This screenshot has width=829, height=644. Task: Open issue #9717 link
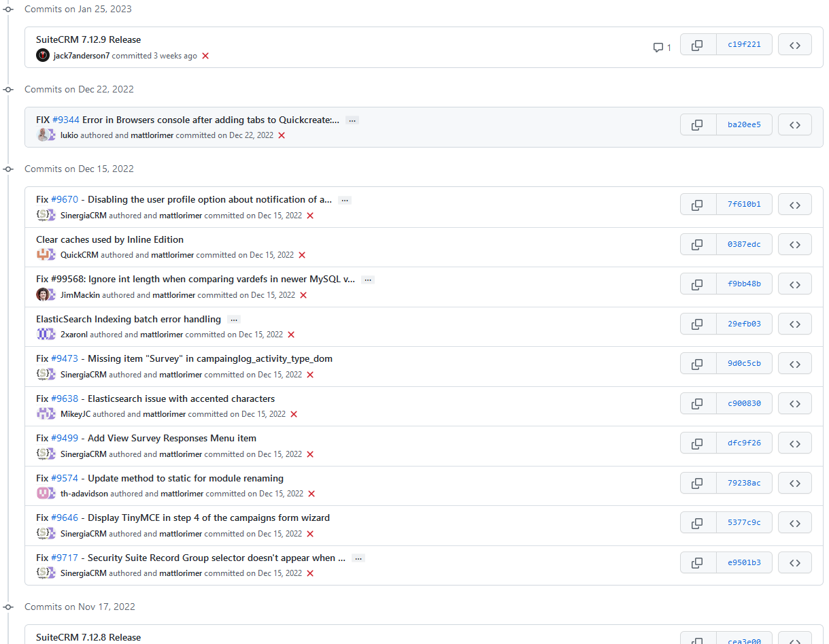tap(65, 558)
